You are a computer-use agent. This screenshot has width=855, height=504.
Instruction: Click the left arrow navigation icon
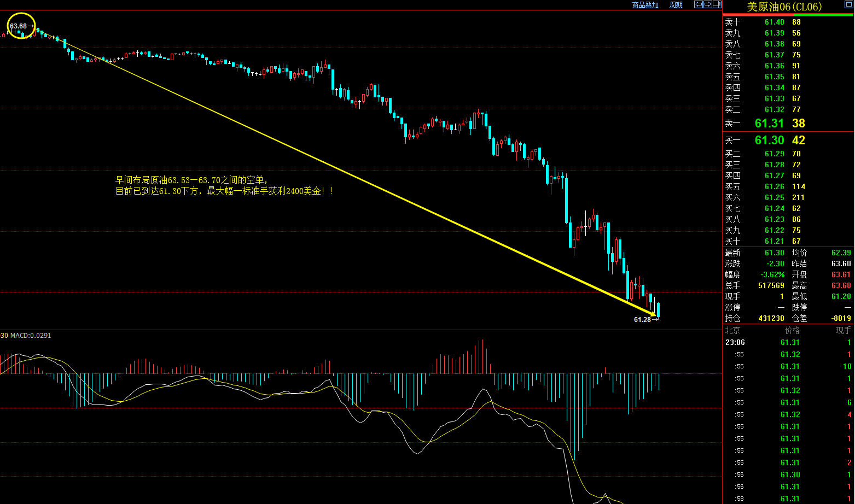[x=699, y=4]
